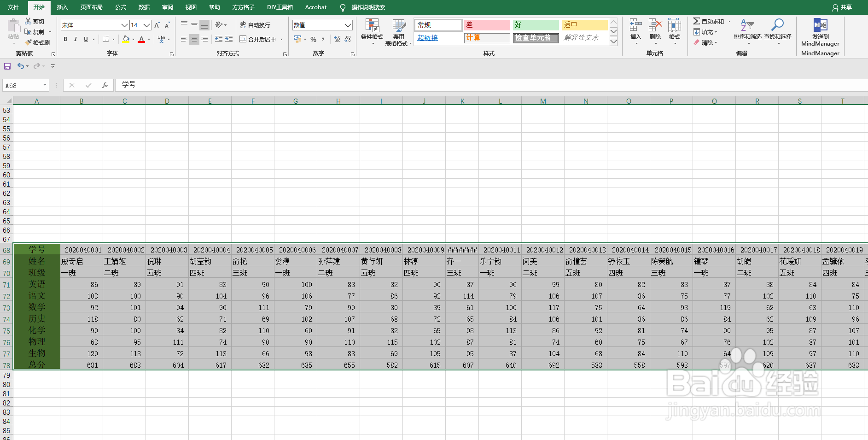Open the font color dropdown arrow
The height and width of the screenshot is (440, 868).
[149, 39]
